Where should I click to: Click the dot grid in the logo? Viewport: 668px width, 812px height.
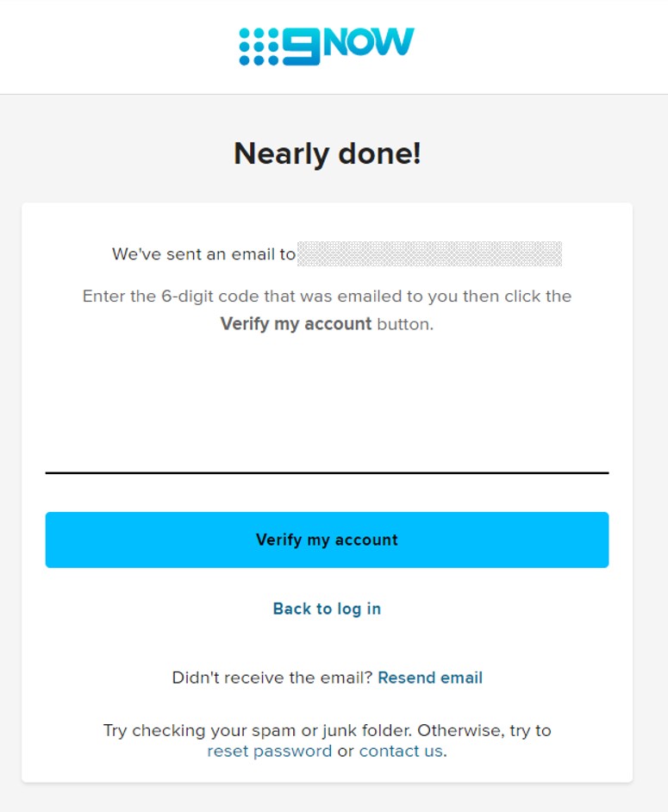click(259, 47)
